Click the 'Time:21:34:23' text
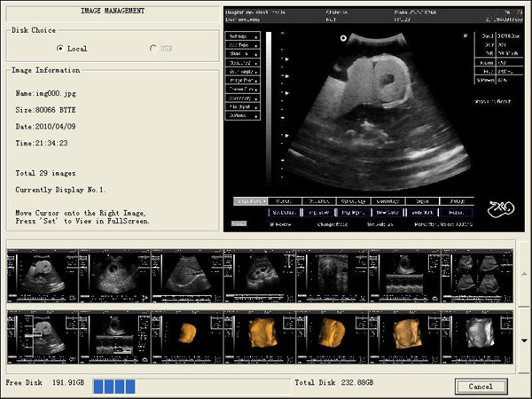The width and height of the screenshot is (532, 399). click(42, 143)
